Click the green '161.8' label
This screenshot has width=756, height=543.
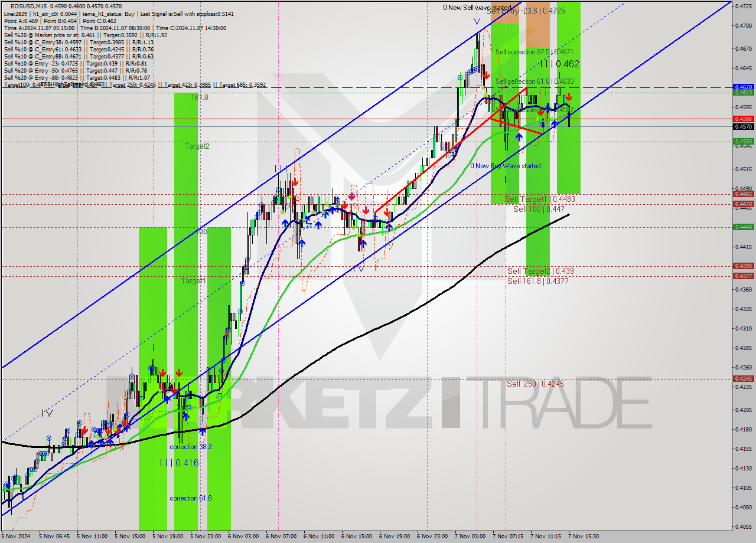tap(199, 97)
